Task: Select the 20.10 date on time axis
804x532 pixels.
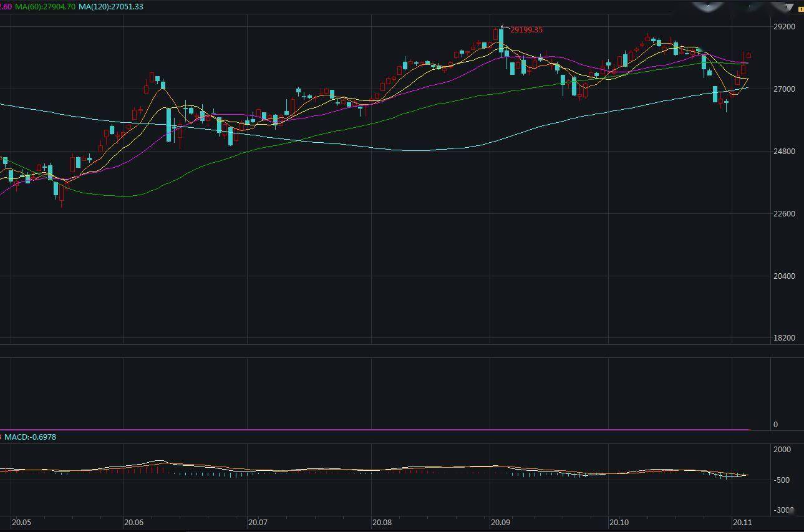Action: 619,523
